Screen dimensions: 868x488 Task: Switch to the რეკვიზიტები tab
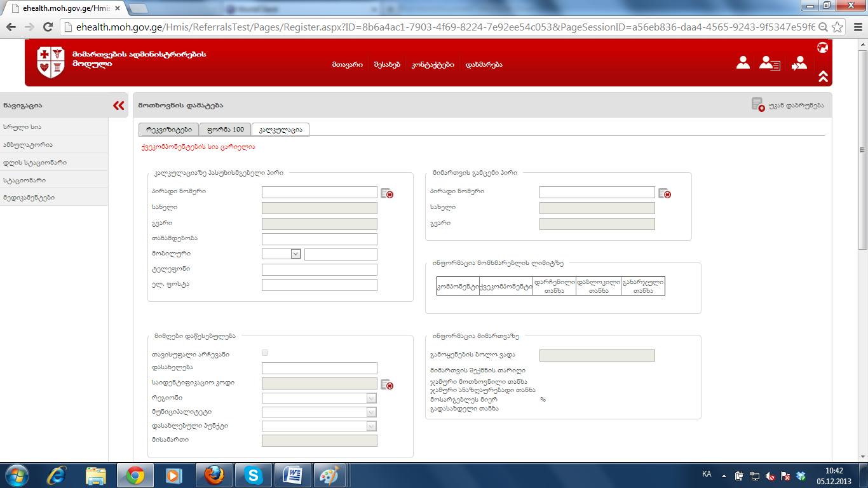click(x=168, y=130)
